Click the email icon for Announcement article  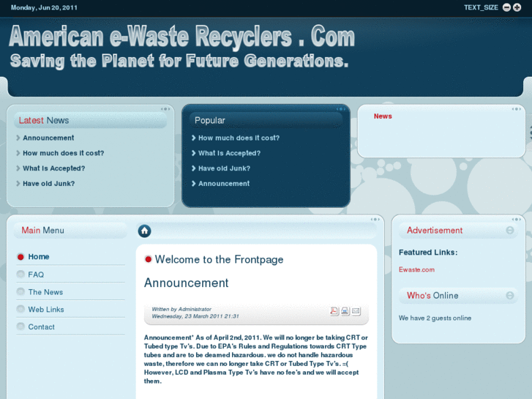[x=356, y=311]
